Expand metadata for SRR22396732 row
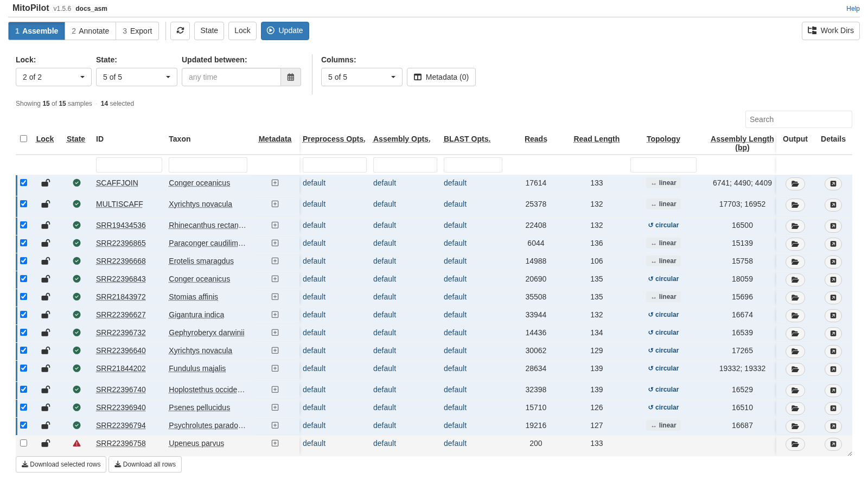 [275, 333]
